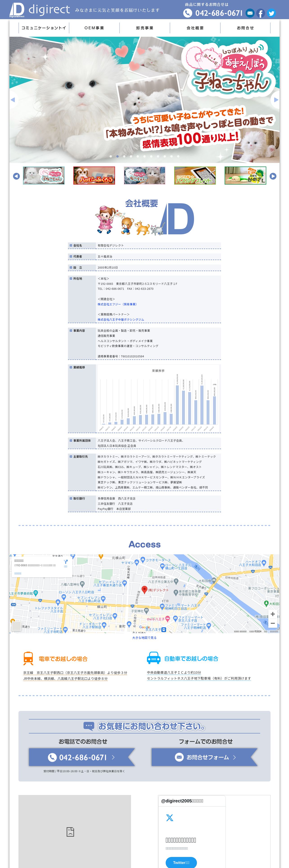
Task: Click the map directions icon
Action: click(65, 562)
